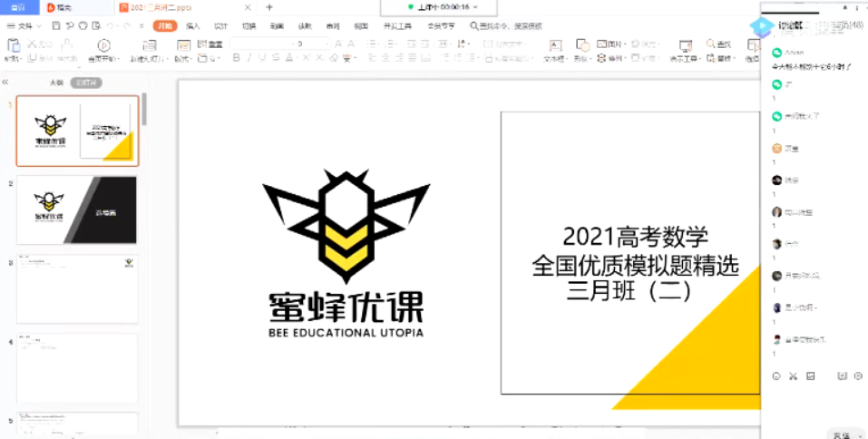Click the Clear Formatting eraser icon
Screen dimensions: 868x439
tap(334, 58)
